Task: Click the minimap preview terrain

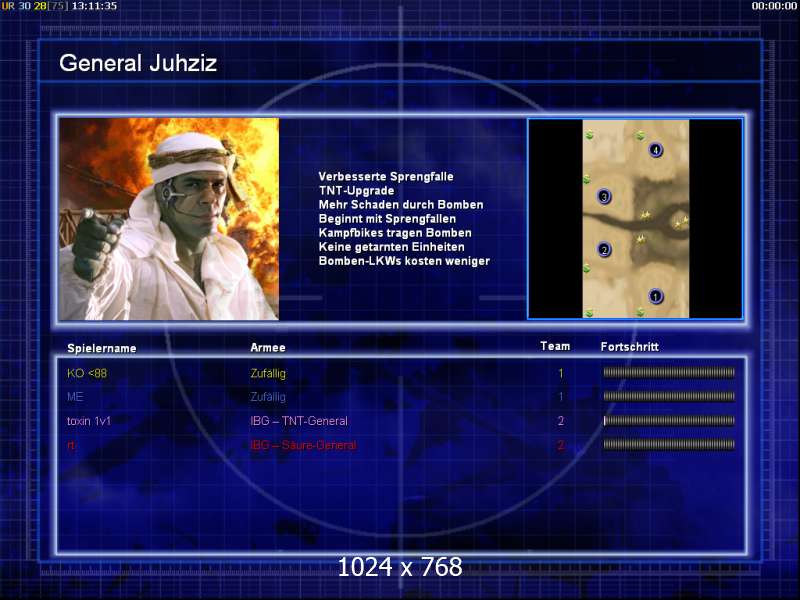Action: coord(636,219)
